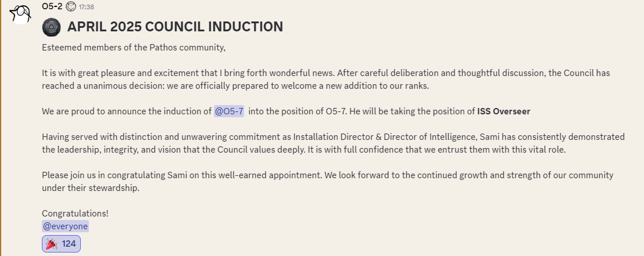Screen dimensions: 644x256
Task: Click the @O5-7 mention
Action: tap(229, 111)
